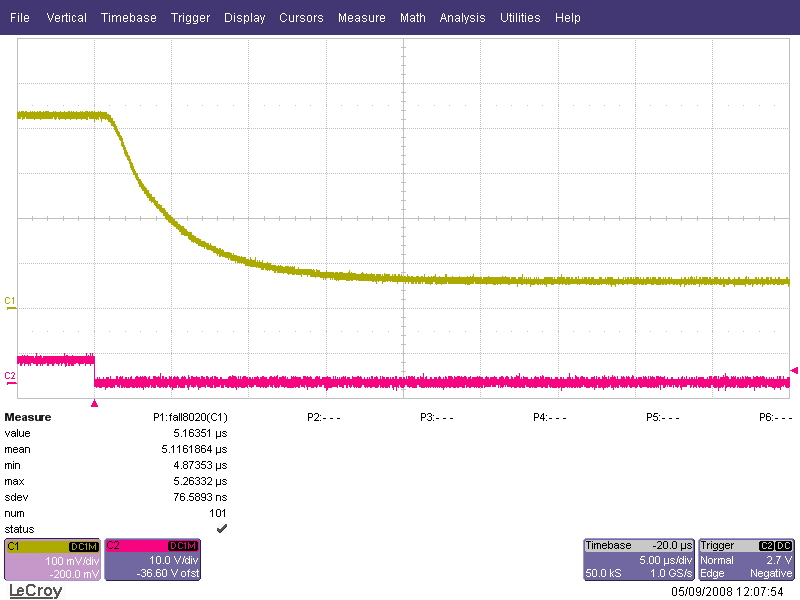The image size is (800, 600).
Task: Open the Help menu
Action: tap(568, 18)
